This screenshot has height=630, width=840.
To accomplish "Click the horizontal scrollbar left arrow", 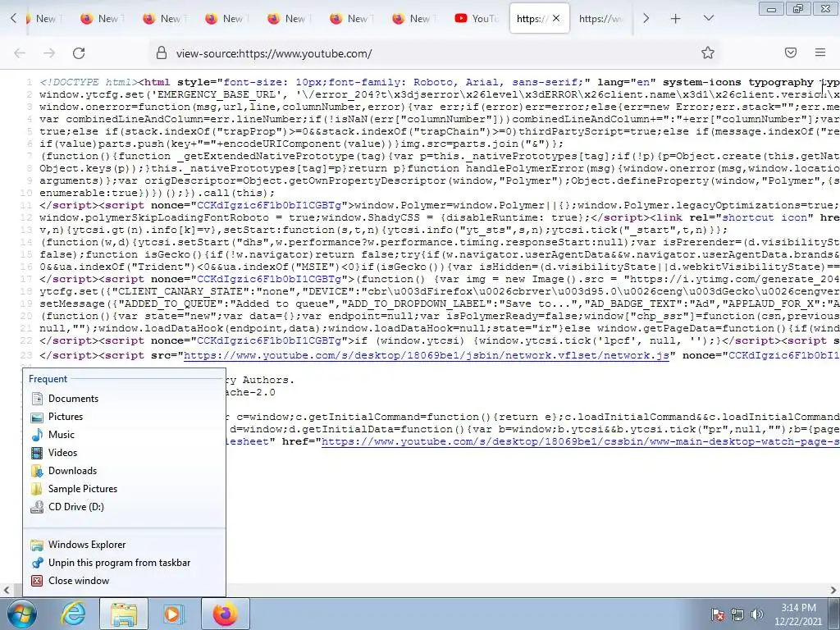I will coord(7,591).
